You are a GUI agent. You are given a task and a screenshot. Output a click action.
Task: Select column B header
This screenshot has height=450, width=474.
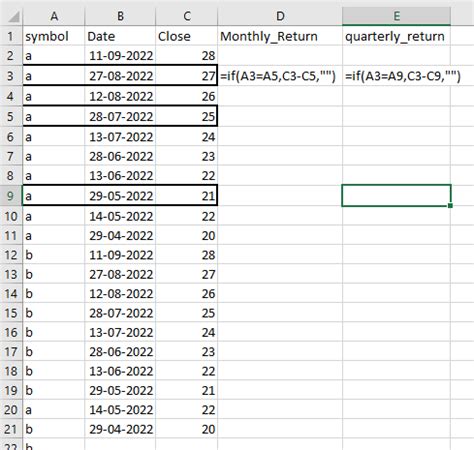coord(120,16)
